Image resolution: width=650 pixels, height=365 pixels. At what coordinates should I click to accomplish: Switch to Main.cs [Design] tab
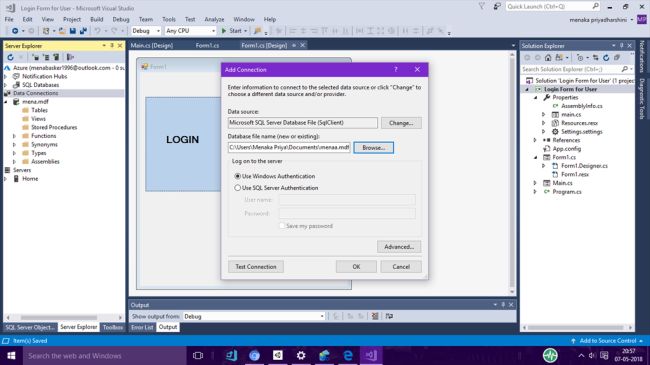coord(152,45)
